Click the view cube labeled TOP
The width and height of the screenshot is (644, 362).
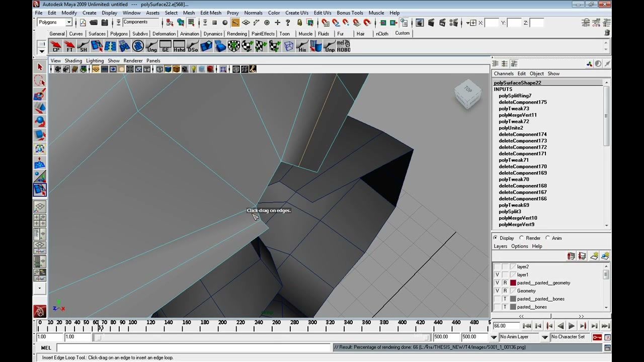[x=468, y=94]
